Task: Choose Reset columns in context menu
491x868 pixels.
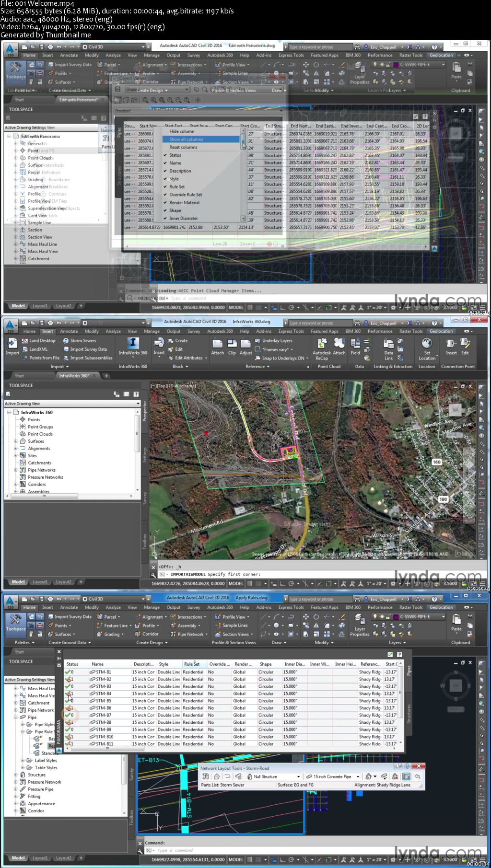Action: 183,147
